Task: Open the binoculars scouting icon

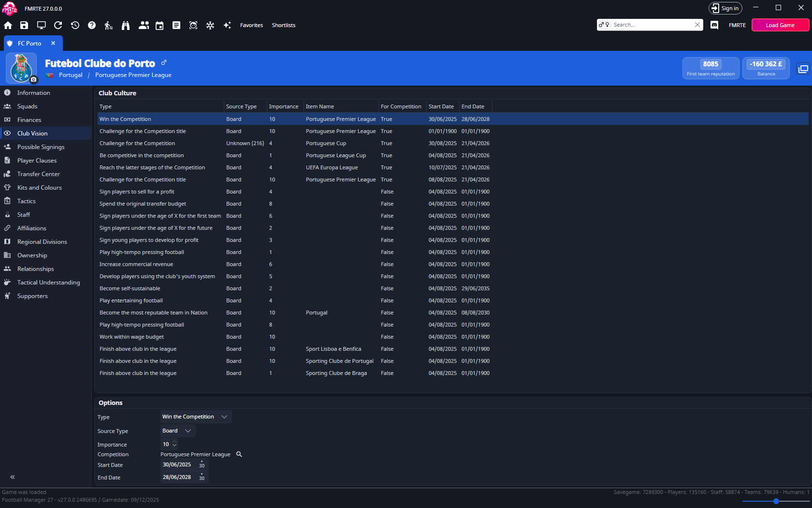Action: [126, 25]
